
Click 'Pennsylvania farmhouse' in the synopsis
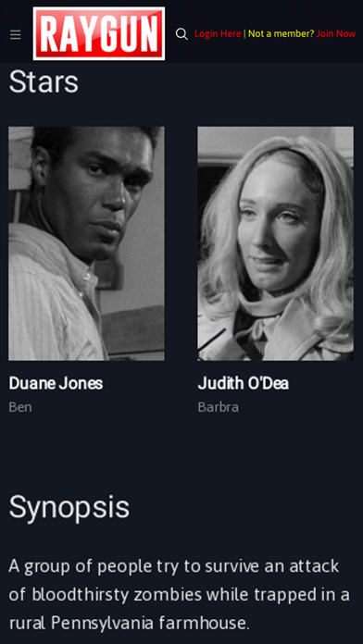point(150,623)
